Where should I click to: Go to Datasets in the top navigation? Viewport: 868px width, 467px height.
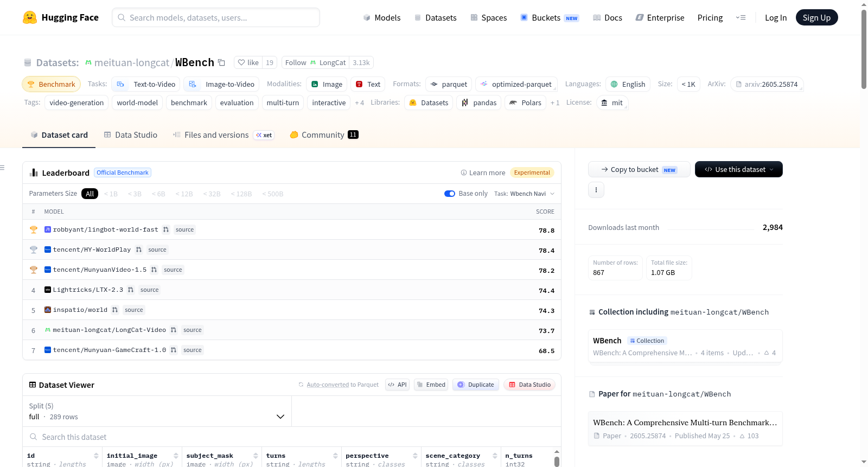(x=436, y=17)
